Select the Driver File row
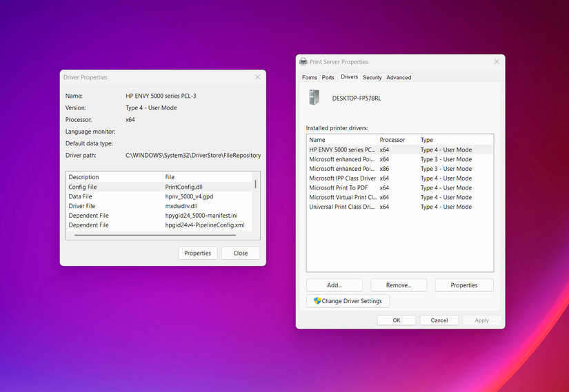 tap(159, 205)
